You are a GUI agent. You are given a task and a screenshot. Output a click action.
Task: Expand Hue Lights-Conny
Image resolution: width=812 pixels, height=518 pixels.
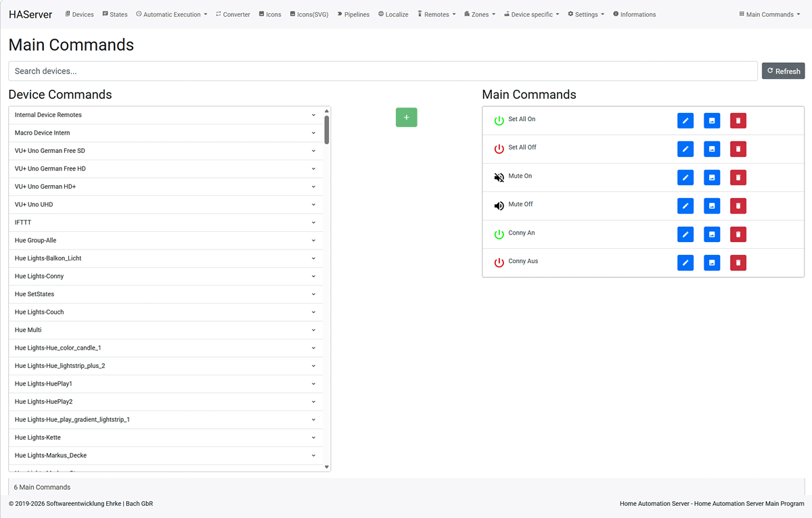[166, 277]
